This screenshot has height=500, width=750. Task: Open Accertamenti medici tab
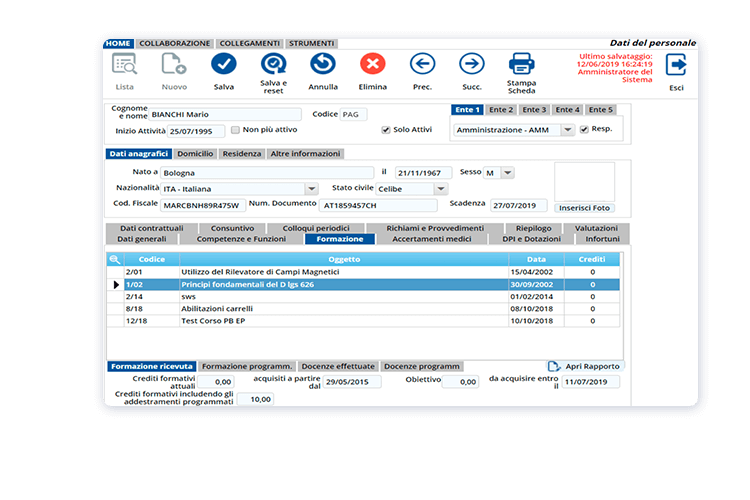coord(431,239)
